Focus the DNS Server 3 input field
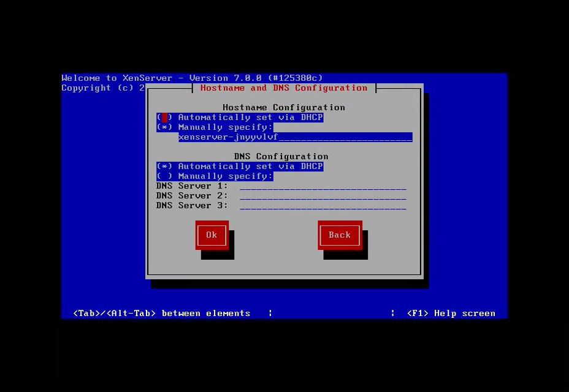Screen dimensions: 569x392 [323, 206]
